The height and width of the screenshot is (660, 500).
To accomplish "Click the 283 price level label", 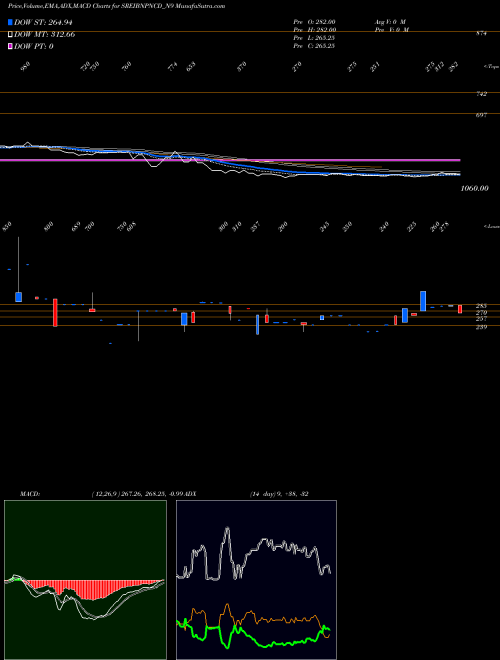I will (x=481, y=306).
